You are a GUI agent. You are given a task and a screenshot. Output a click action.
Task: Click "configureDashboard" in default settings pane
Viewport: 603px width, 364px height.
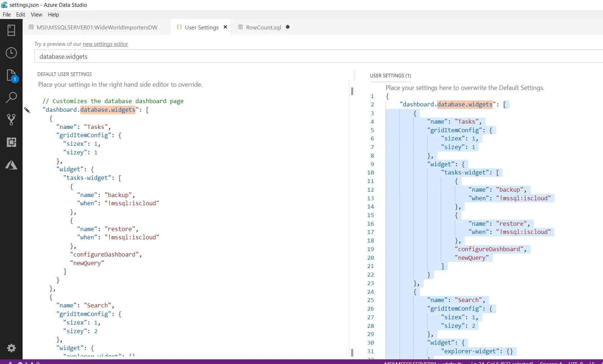tap(105, 254)
